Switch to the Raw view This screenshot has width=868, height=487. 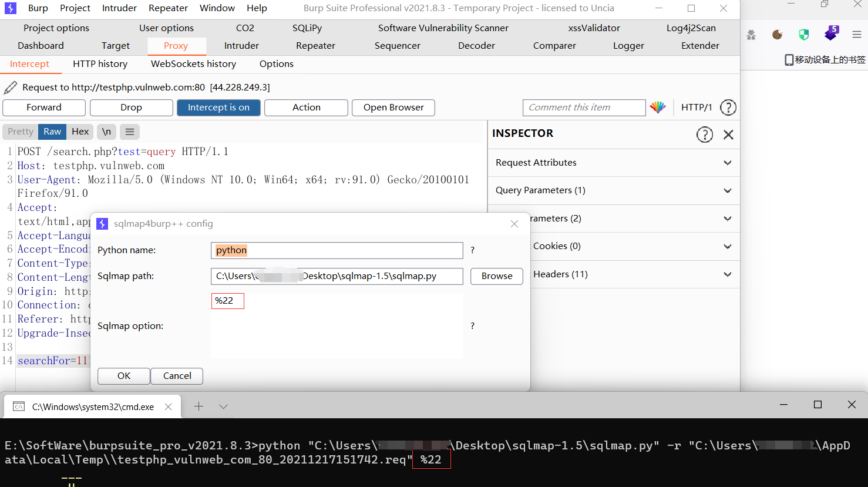pos(52,132)
